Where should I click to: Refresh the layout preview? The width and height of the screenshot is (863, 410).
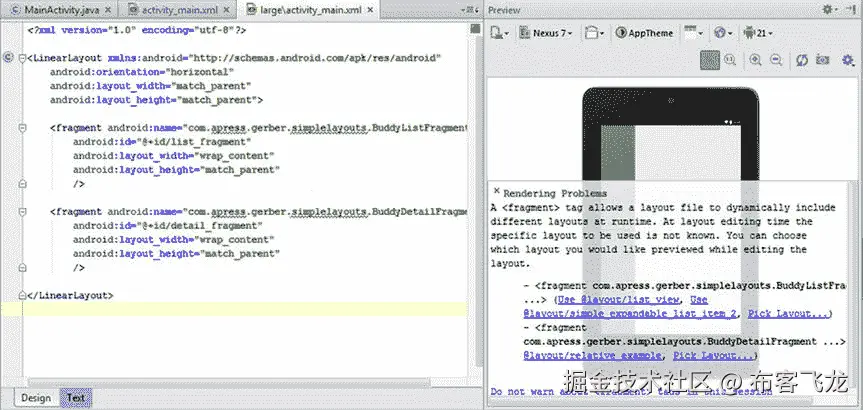click(x=802, y=61)
